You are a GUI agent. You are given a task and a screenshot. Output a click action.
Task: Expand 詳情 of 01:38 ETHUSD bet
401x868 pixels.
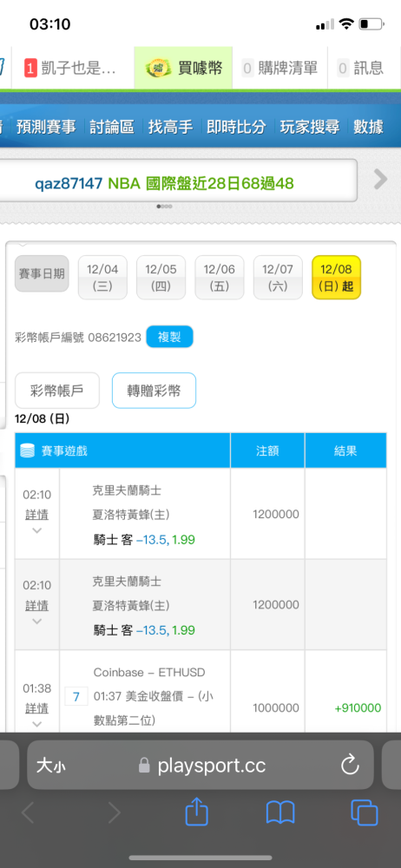36,708
